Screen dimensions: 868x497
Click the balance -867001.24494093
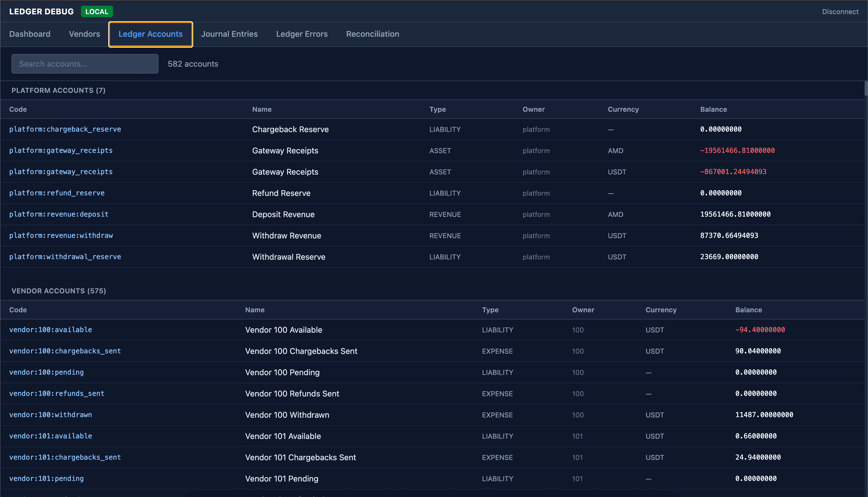733,171
